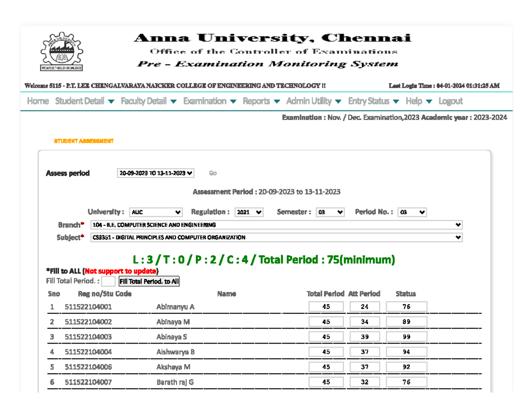Open the Period No. dropdown
Image resolution: width=532 pixels, height=411 pixels.
click(x=412, y=212)
